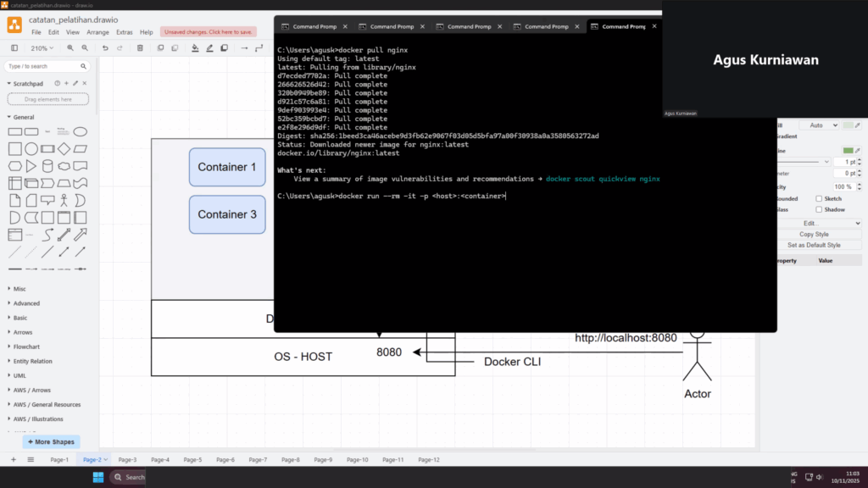
Task: Click the Scratchpad edit pencil icon
Action: (75, 83)
